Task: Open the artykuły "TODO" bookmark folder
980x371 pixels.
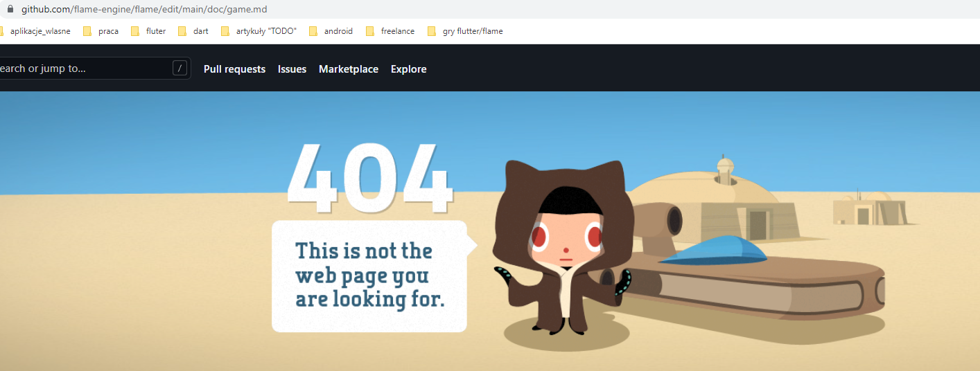Action: [259, 31]
